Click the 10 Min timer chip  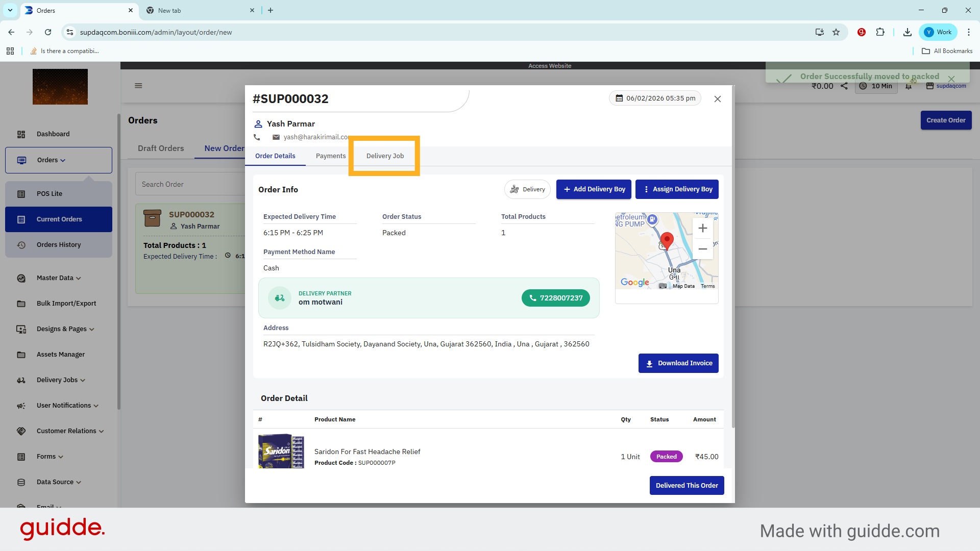click(876, 86)
